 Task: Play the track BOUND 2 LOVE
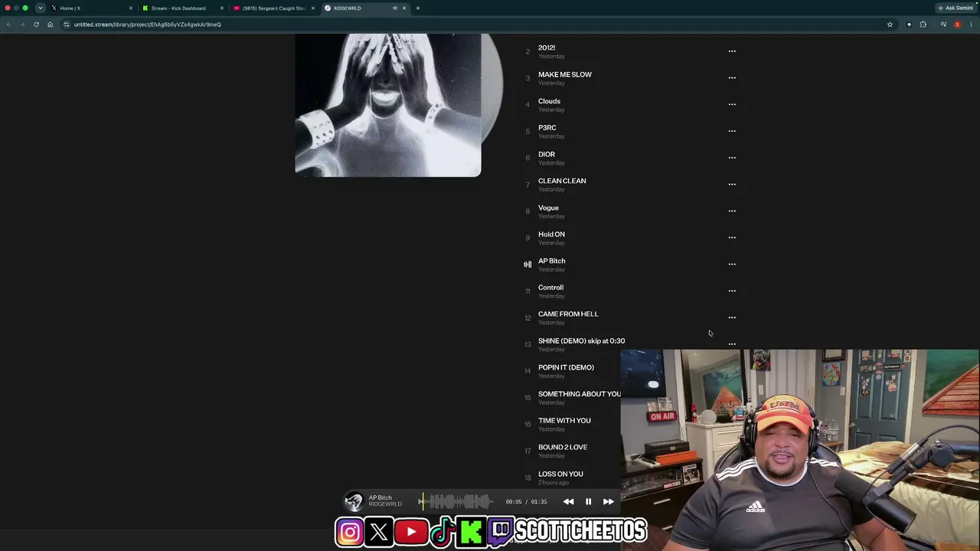(x=563, y=447)
